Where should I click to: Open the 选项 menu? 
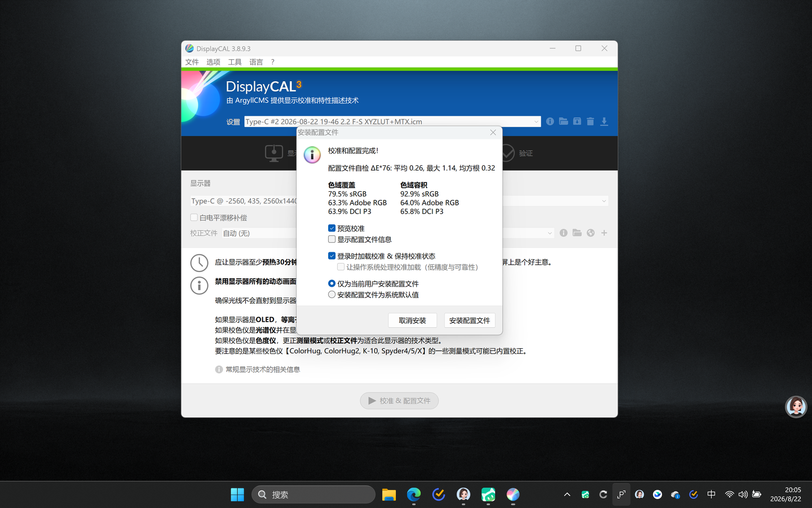213,62
